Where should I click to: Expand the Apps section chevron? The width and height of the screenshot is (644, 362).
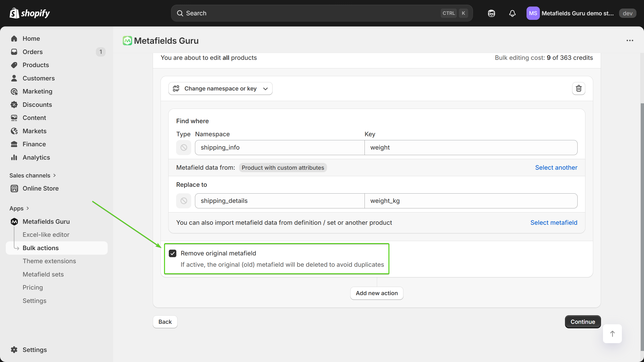[x=28, y=208]
